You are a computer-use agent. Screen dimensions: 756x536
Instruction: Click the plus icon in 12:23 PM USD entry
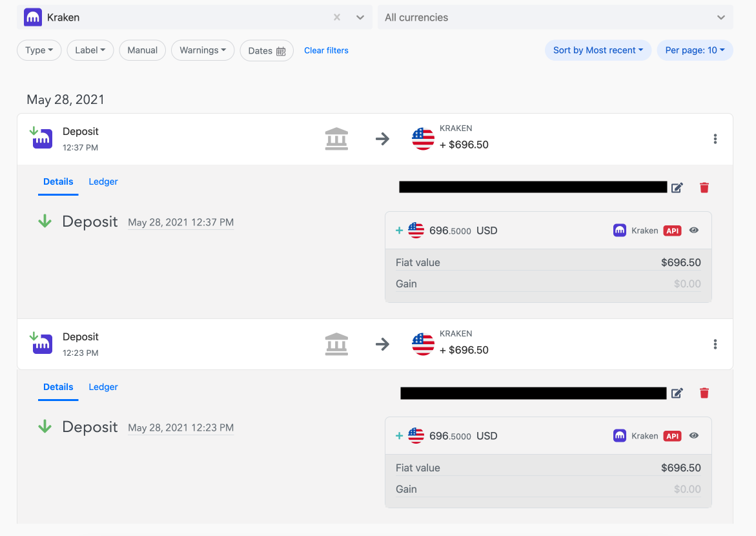(x=399, y=436)
